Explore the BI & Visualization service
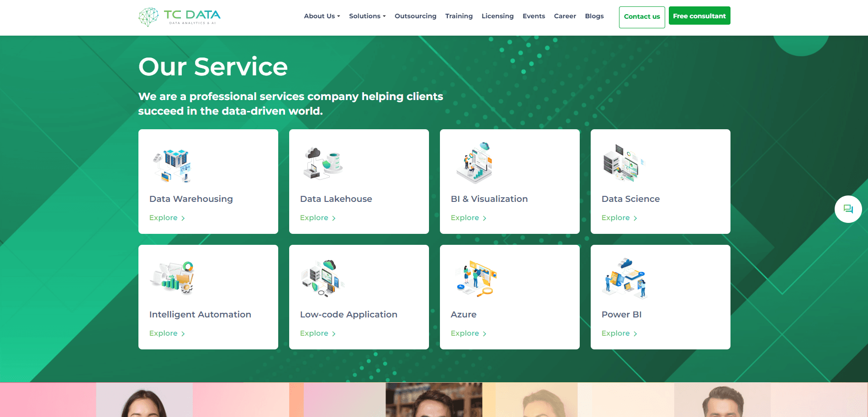The width and height of the screenshot is (868, 417). pyautogui.click(x=468, y=218)
